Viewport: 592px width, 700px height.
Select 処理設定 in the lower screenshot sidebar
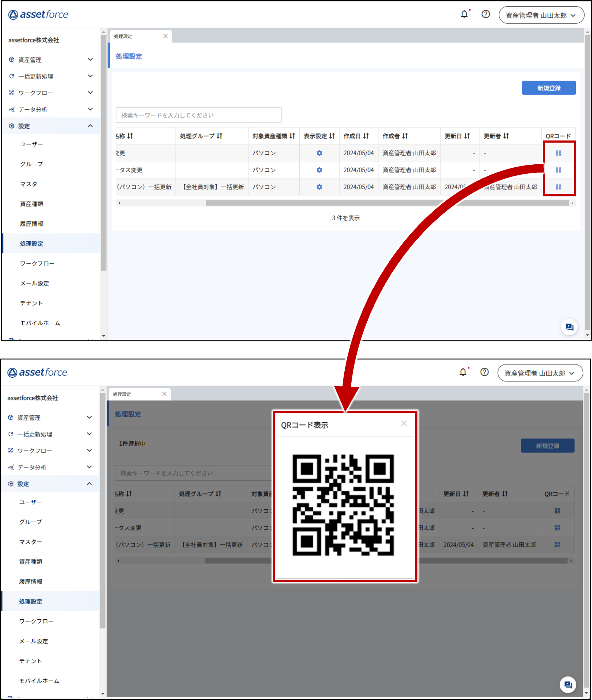tap(31, 601)
